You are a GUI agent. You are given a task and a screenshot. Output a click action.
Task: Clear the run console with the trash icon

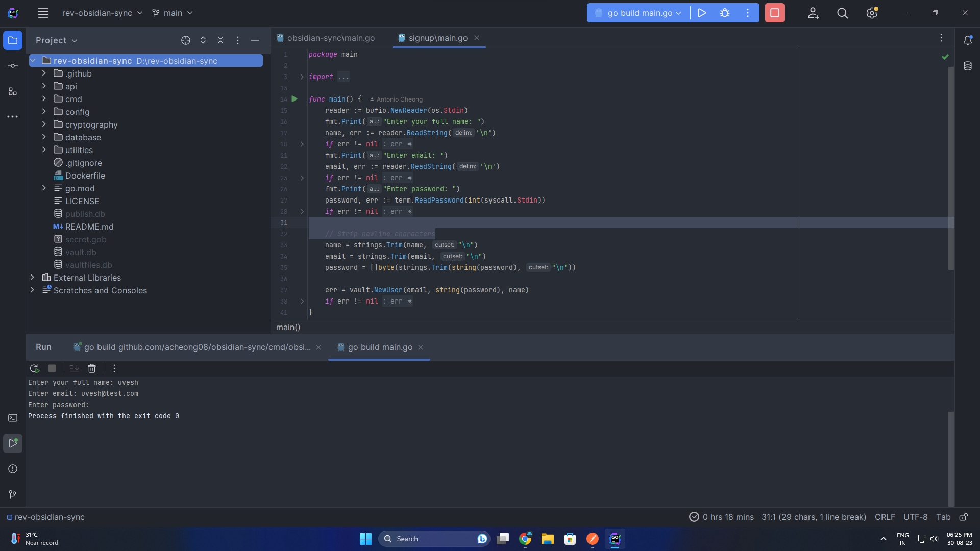[92, 368]
